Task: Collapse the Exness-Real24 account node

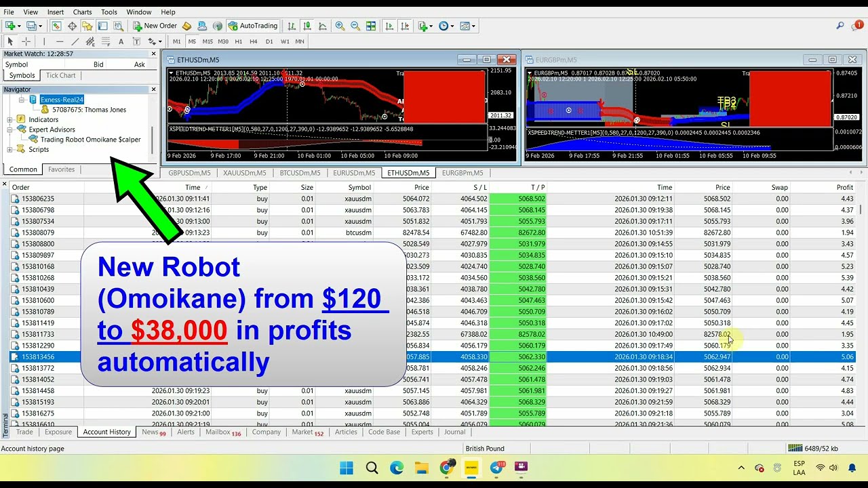Action: click(21, 100)
